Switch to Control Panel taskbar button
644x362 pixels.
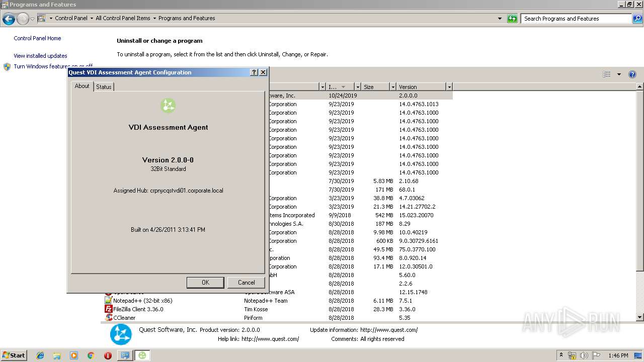click(x=125, y=355)
